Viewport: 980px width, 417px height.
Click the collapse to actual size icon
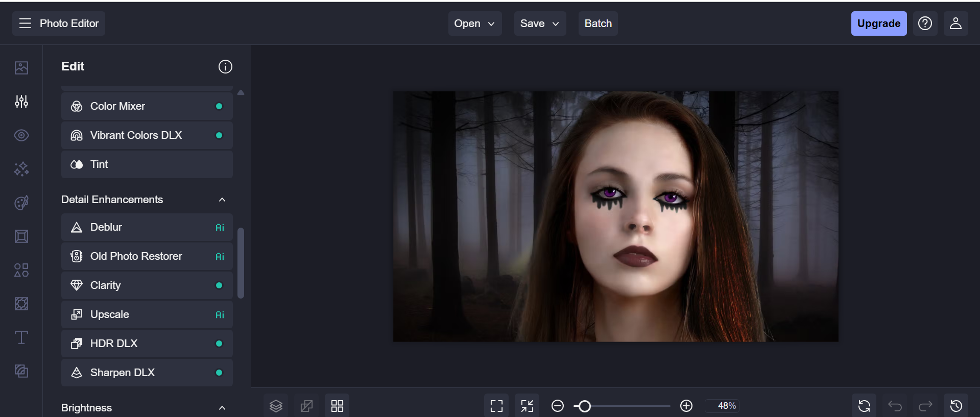click(527, 406)
